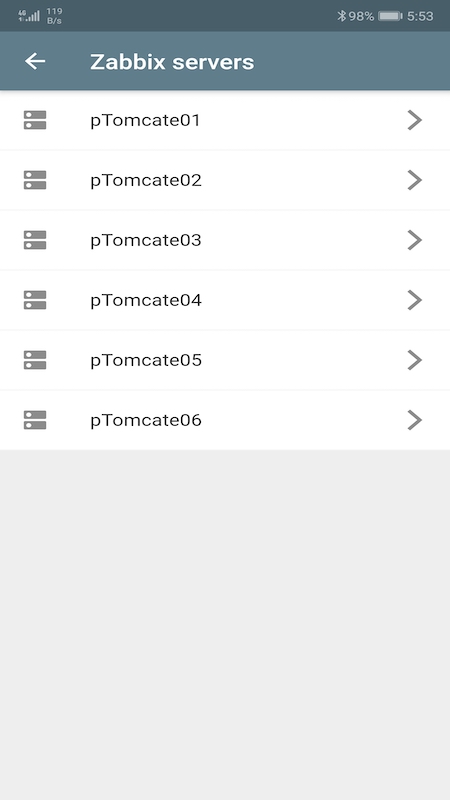Click the server icon beside pTomcate04
The height and width of the screenshot is (800, 450).
[x=35, y=300]
